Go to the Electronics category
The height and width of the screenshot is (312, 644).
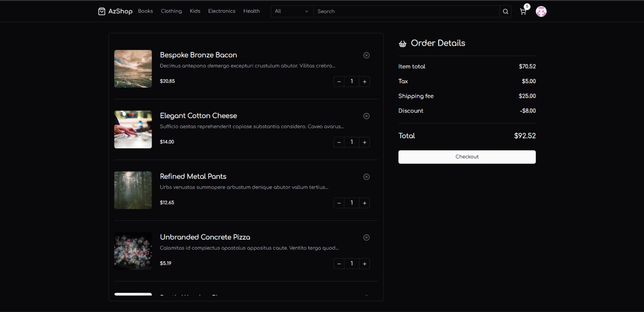point(222,11)
